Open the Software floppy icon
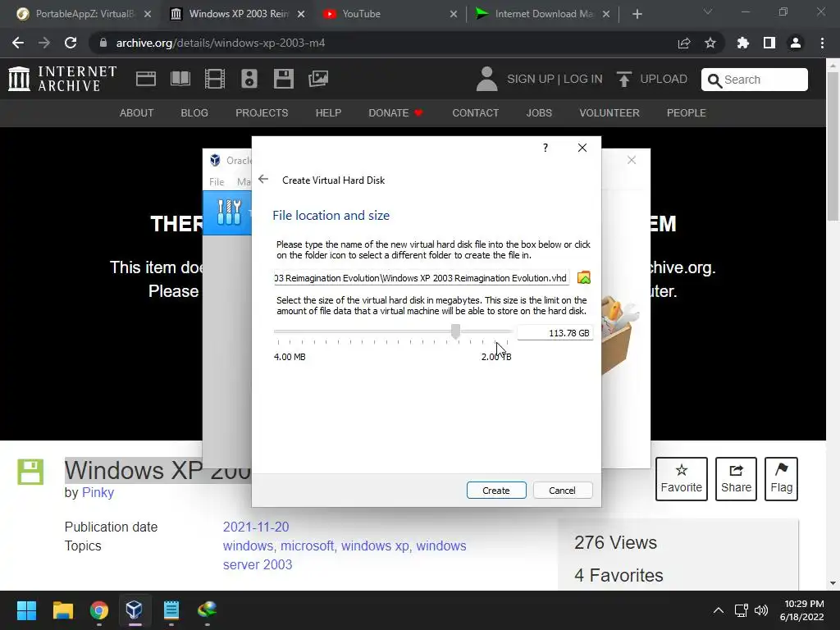This screenshot has width=840, height=630. click(x=283, y=79)
